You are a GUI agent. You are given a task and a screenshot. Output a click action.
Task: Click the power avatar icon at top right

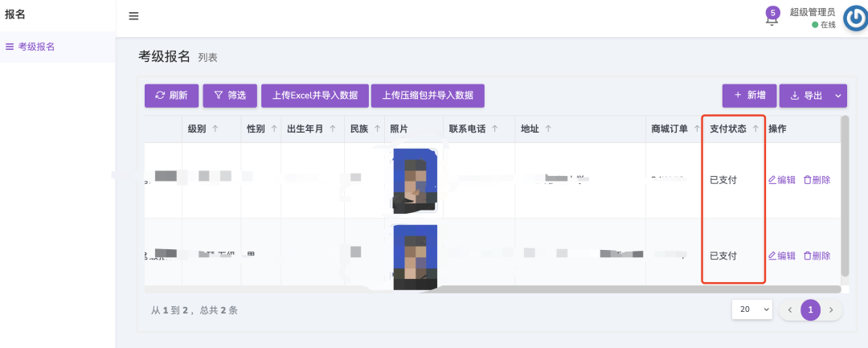coord(854,18)
